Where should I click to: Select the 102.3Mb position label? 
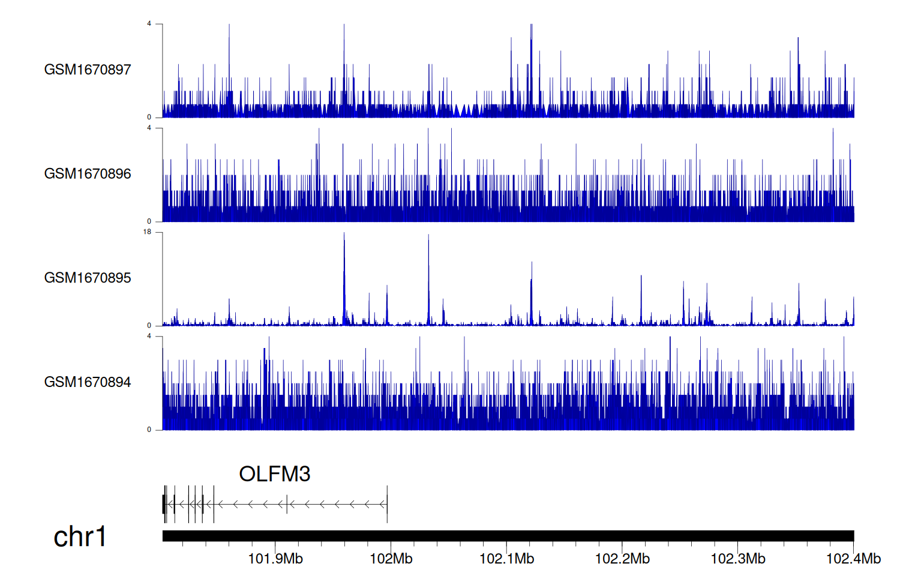coord(738,559)
